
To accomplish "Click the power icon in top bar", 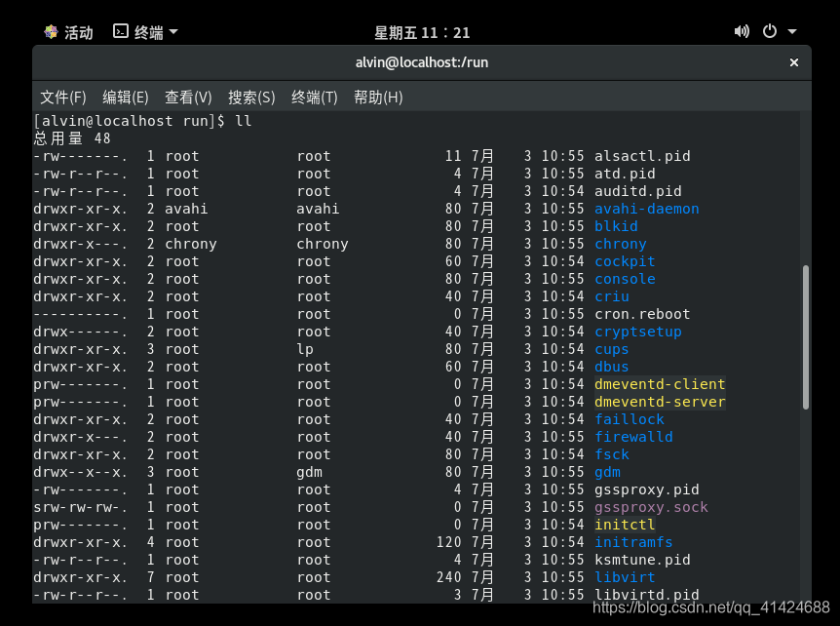I will [x=770, y=31].
